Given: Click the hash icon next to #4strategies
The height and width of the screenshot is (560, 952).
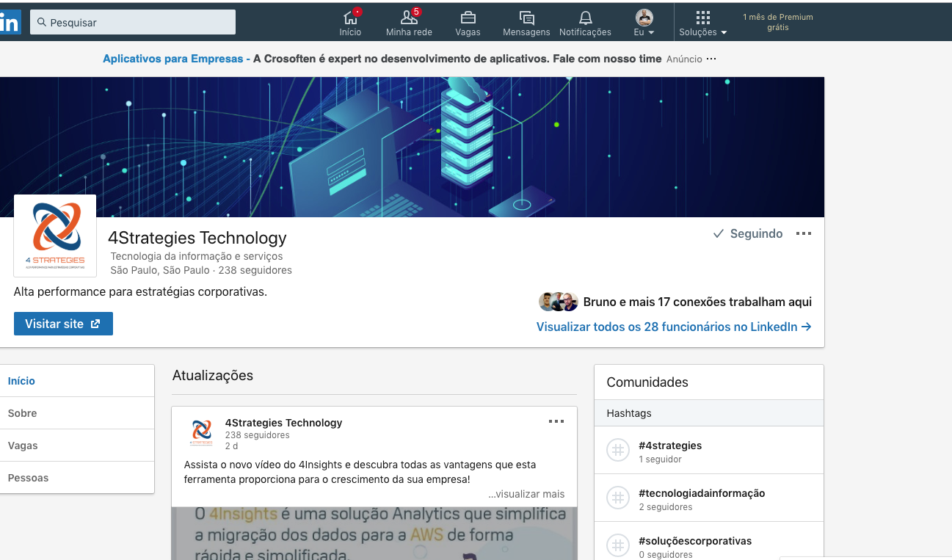Looking at the screenshot, I should (x=618, y=450).
